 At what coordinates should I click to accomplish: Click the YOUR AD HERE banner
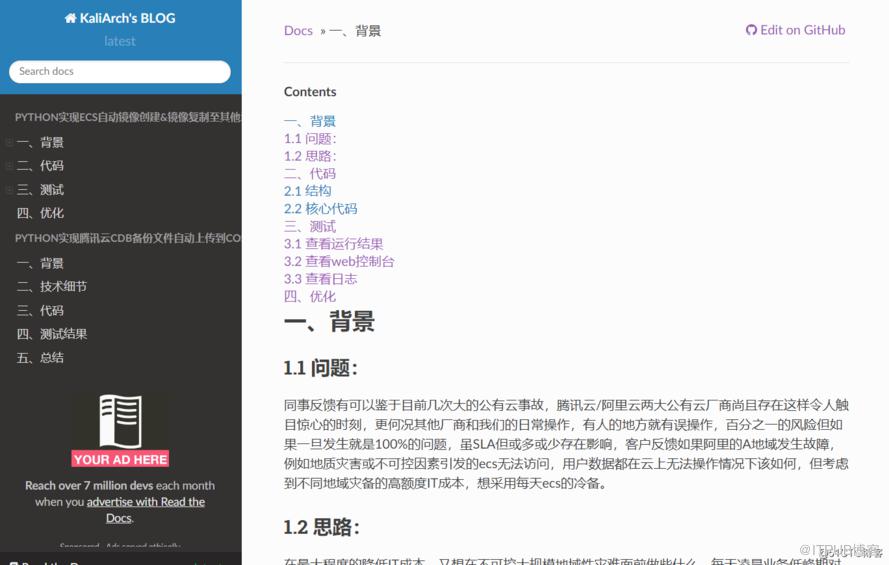(x=120, y=459)
